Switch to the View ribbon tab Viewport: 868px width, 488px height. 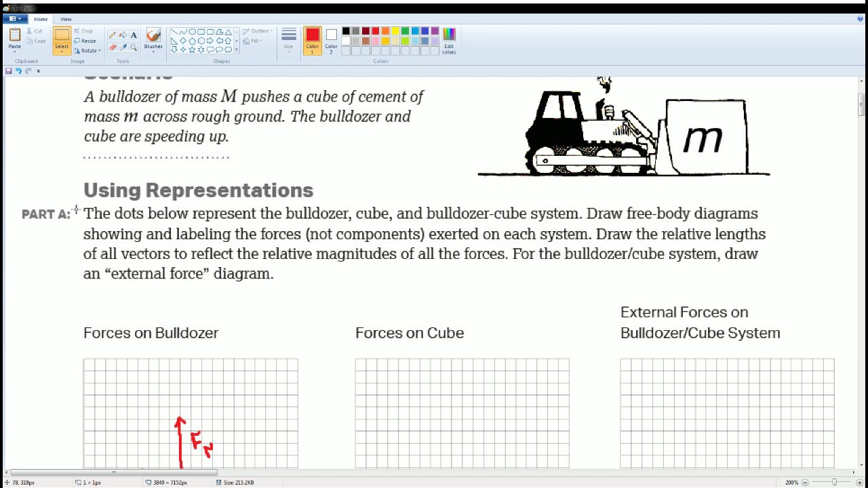66,19
